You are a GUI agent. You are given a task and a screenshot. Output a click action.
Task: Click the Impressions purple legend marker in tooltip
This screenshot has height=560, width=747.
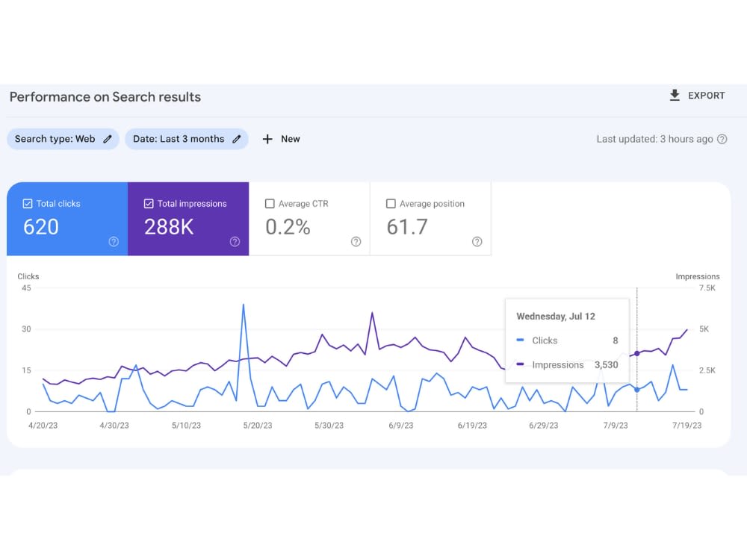(520, 364)
